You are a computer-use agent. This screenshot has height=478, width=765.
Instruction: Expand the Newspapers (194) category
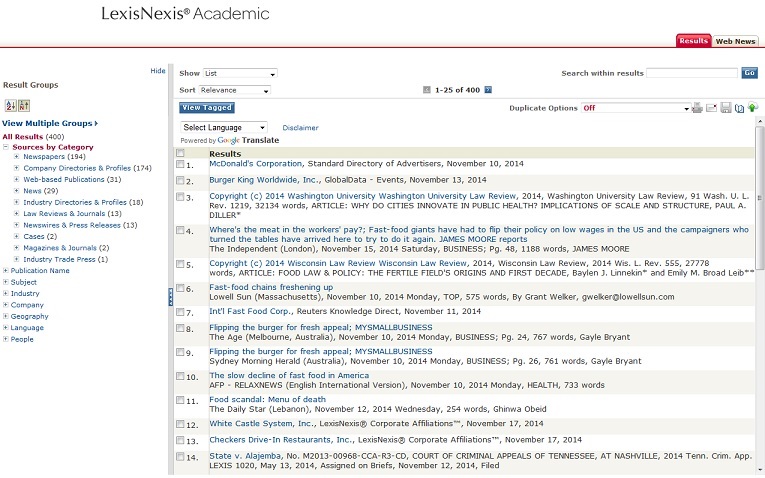(16, 157)
